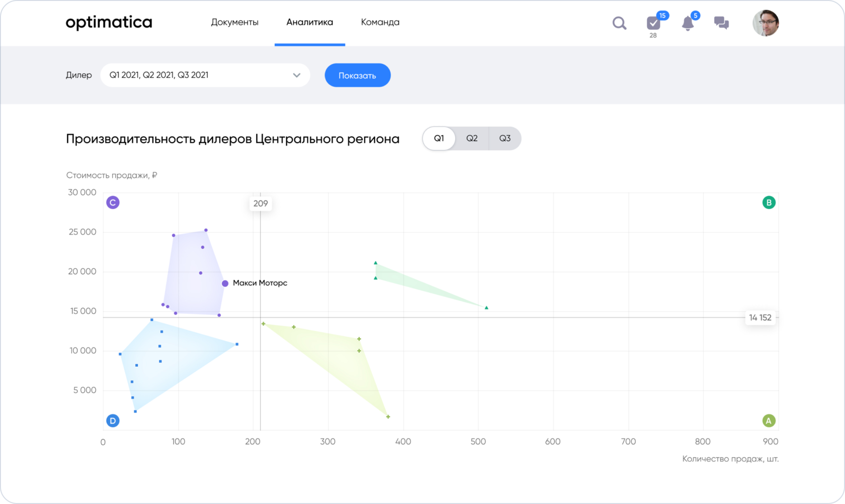Click the user profile avatar
Screen dimensions: 845x504
point(765,23)
